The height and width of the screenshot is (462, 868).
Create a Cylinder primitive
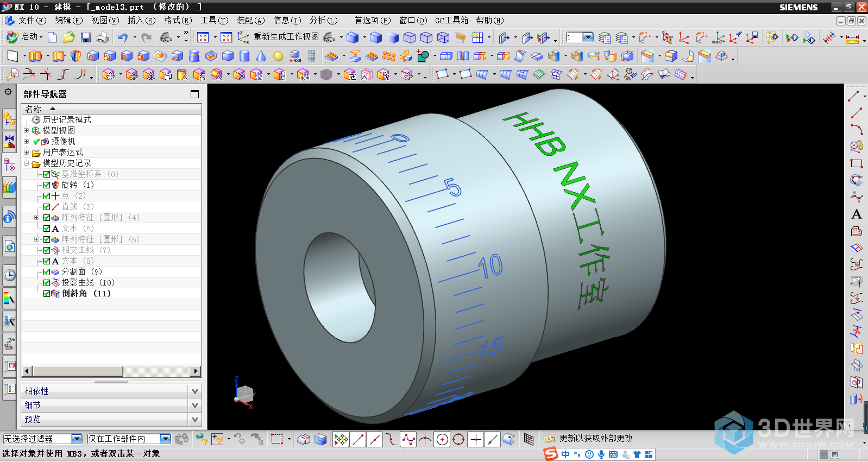click(x=244, y=56)
